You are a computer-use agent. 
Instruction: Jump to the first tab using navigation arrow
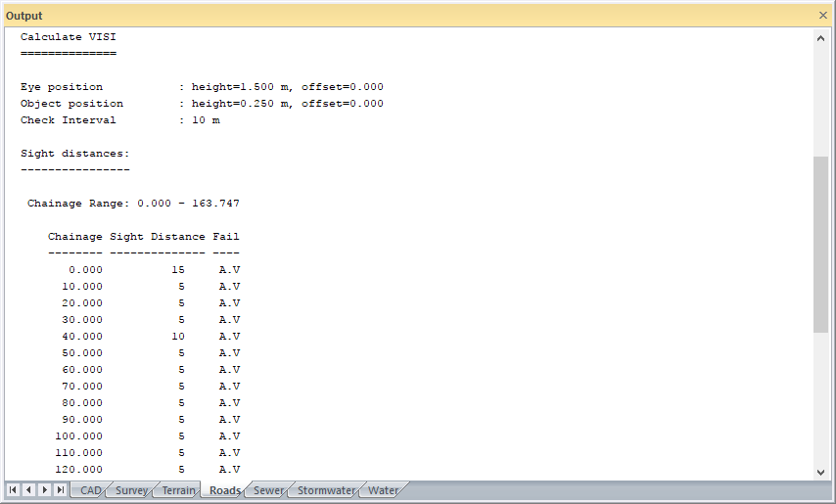[13, 490]
